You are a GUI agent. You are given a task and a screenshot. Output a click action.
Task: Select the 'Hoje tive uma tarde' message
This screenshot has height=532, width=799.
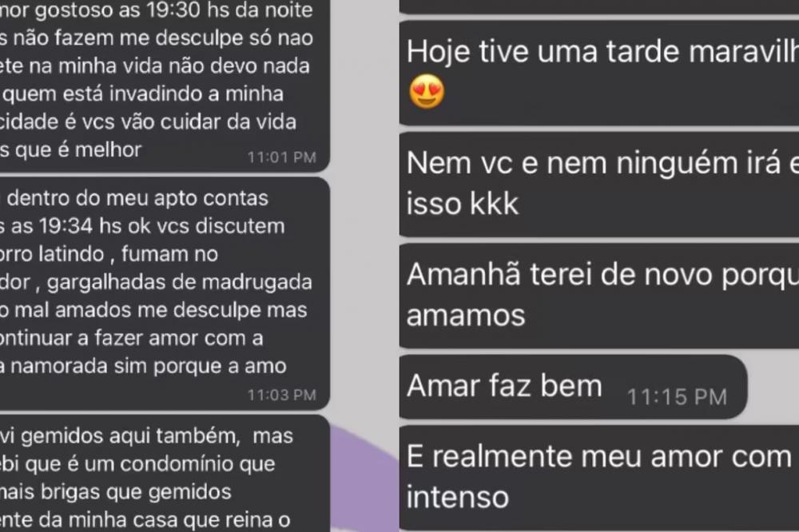[x=599, y=73]
